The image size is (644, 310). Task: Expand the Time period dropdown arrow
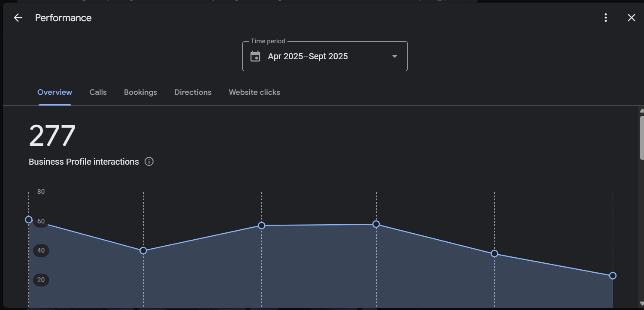pyautogui.click(x=395, y=57)
